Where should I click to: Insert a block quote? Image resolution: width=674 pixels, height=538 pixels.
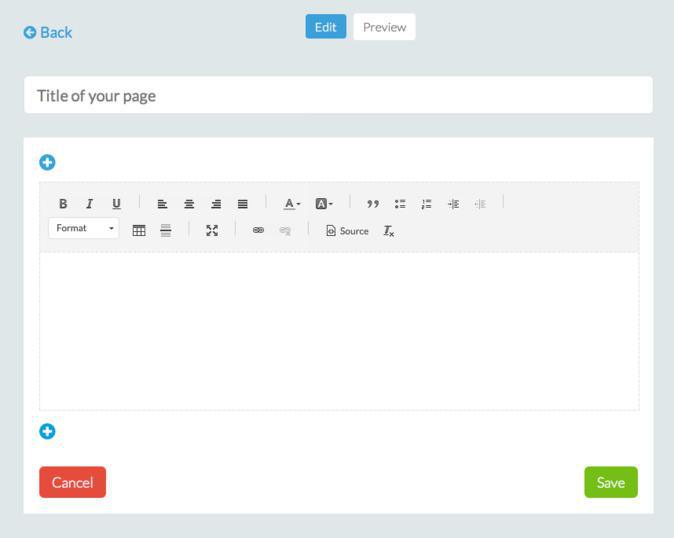click(373, 204)
